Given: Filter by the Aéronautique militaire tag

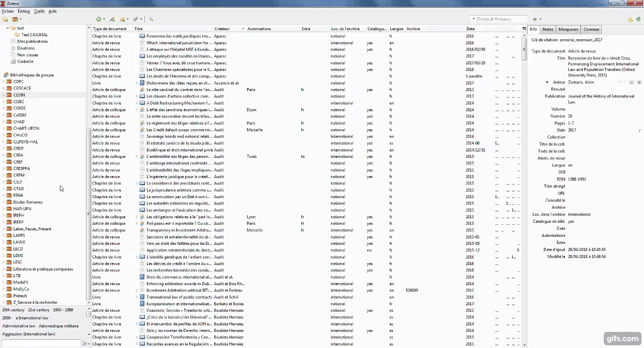Looking at the screenshot, I should pyautogui.click(x=58, y=326).
